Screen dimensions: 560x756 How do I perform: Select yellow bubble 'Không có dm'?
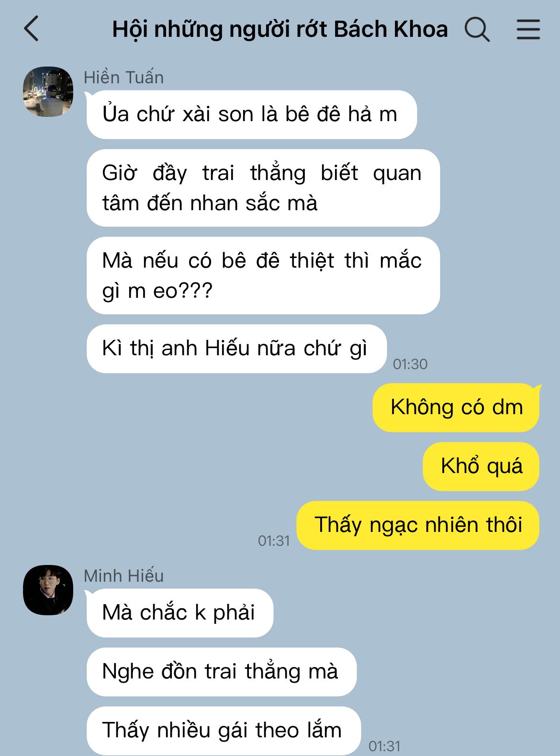pos(456,407)
